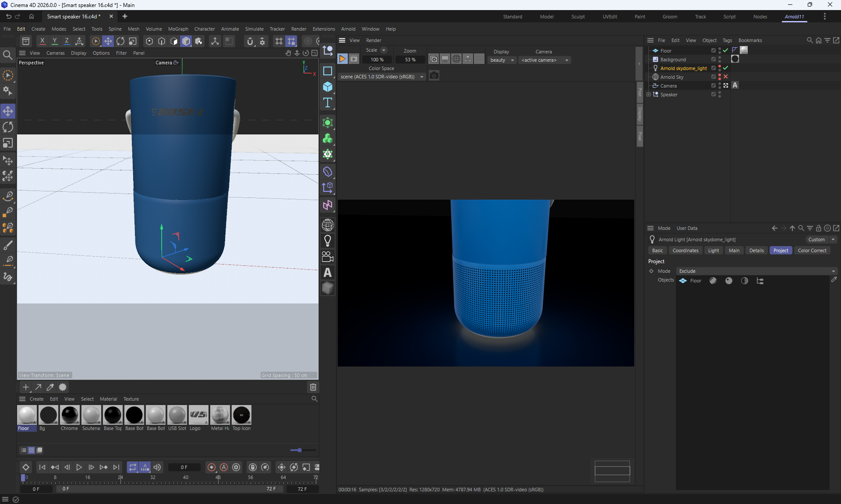841x504 pixels.
Task: Create a Text spline object
Action: click(328, 103)
